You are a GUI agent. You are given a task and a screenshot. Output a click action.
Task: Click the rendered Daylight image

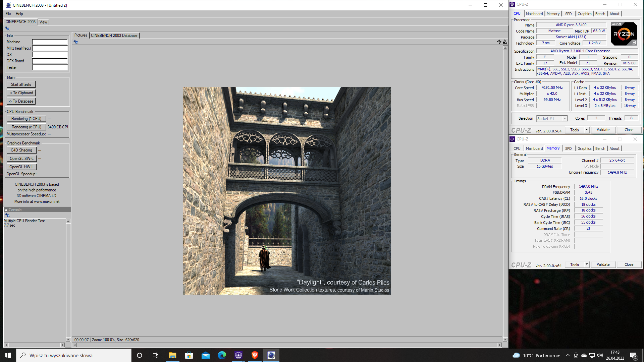287,191
